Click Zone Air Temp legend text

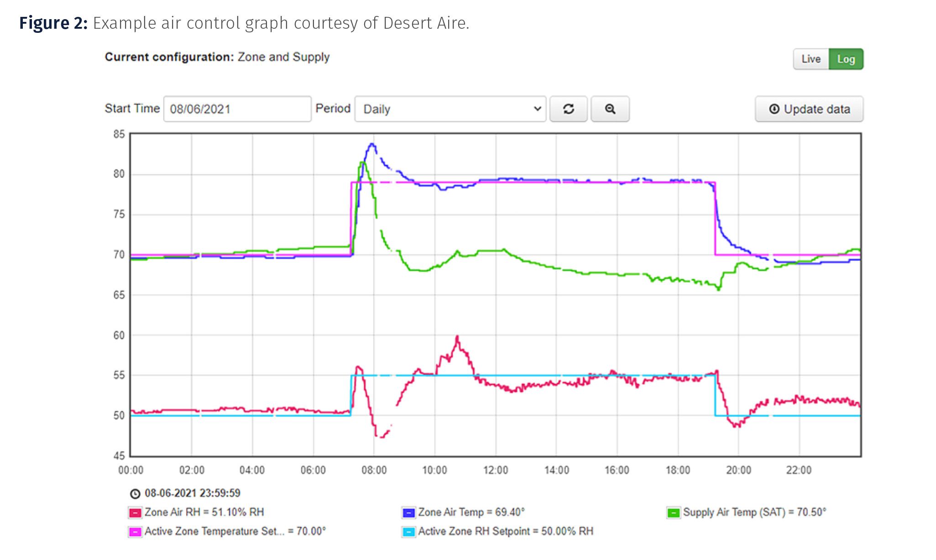pyautogui.click(x=471, y=512)
